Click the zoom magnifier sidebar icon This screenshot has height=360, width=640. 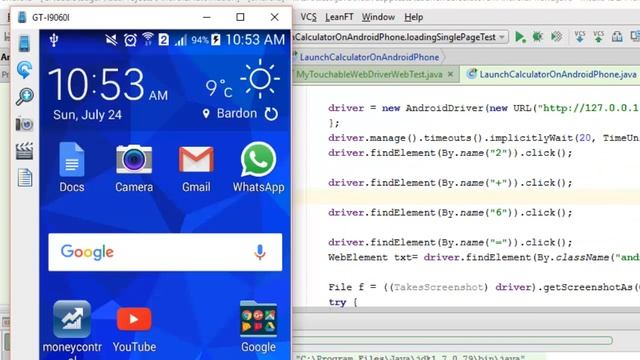click(x=24, y=97)
